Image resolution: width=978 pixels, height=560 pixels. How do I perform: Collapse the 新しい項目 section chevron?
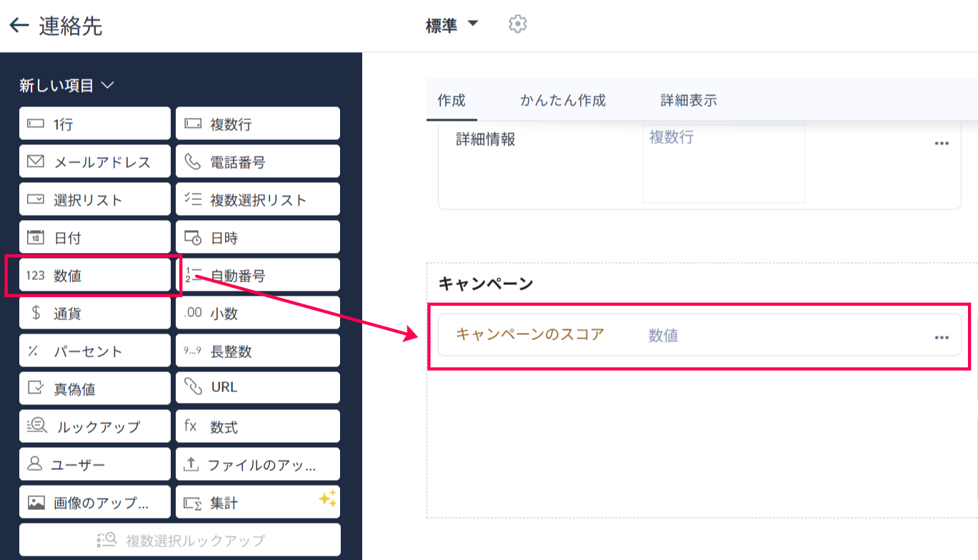(108, 86)
